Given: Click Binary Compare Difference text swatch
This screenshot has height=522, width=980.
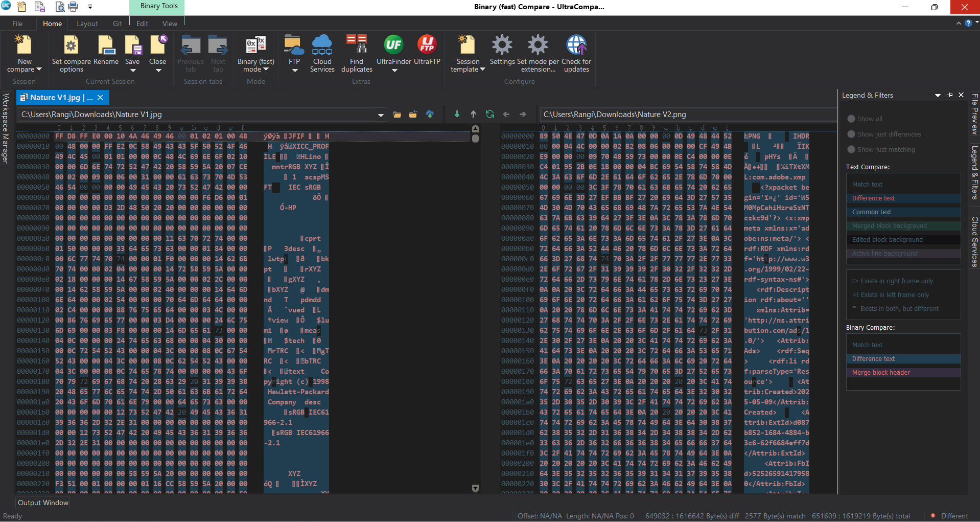Looking at the screenshot, I should point(903,358).
